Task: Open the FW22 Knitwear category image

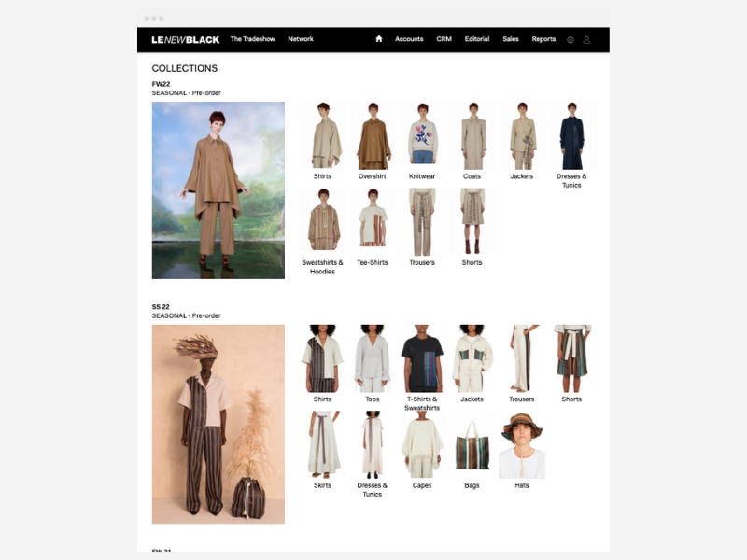Action: point(422,135)
